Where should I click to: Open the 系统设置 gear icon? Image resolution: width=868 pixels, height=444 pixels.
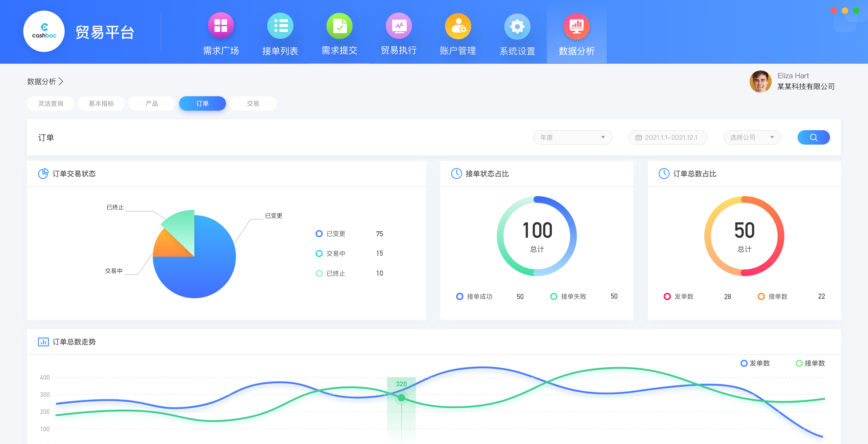(517, 26)
